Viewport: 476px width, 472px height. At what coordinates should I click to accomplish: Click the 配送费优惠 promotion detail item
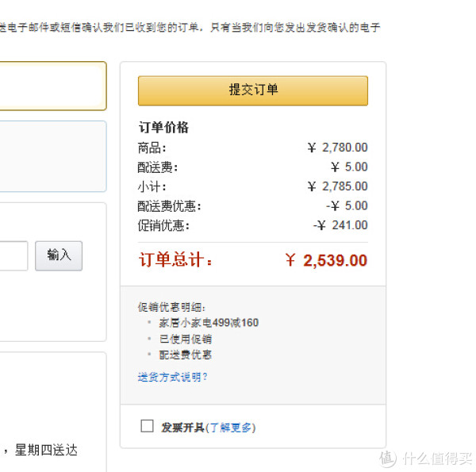tap(186, 355)
